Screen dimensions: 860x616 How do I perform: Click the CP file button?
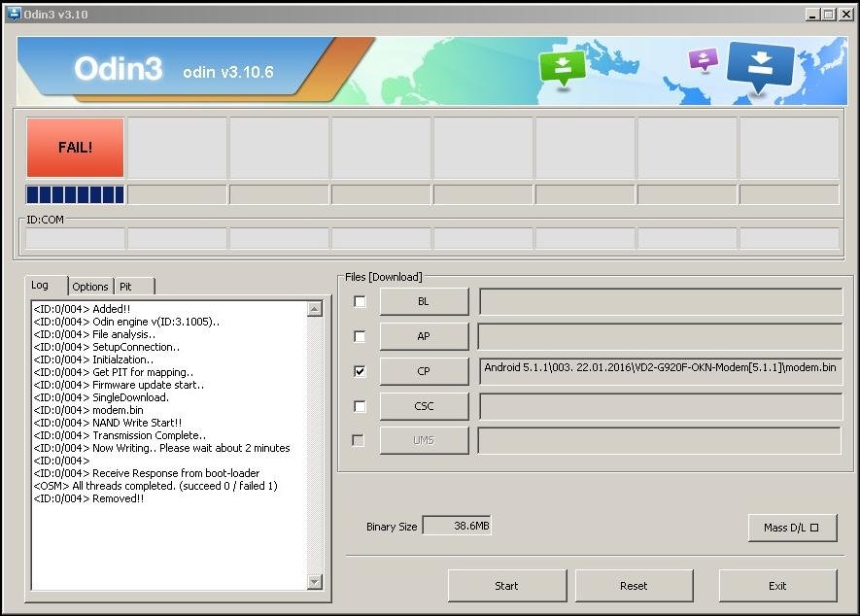[424, 371]
